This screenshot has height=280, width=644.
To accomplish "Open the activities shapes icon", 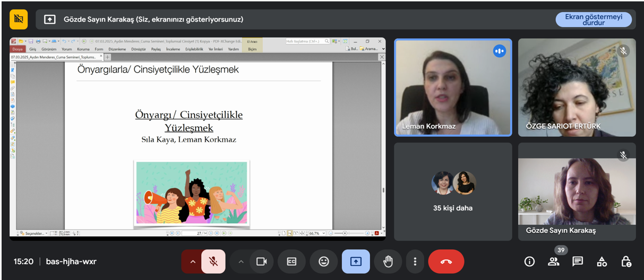I will pos(602,261).
